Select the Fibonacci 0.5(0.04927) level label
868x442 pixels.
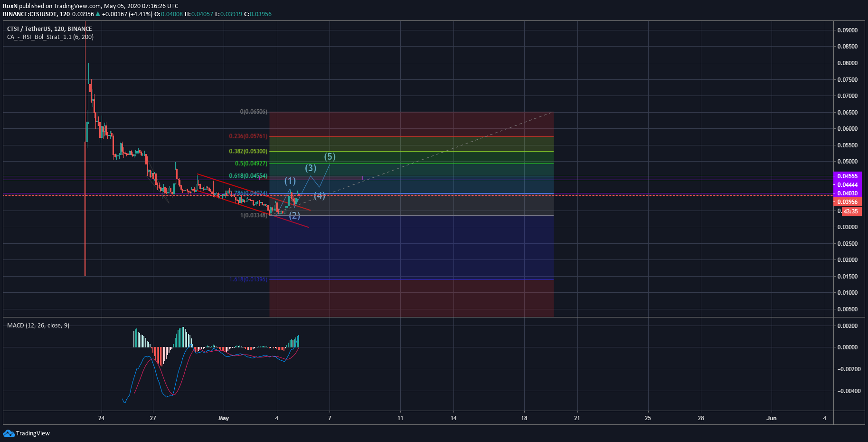[251, 163]
